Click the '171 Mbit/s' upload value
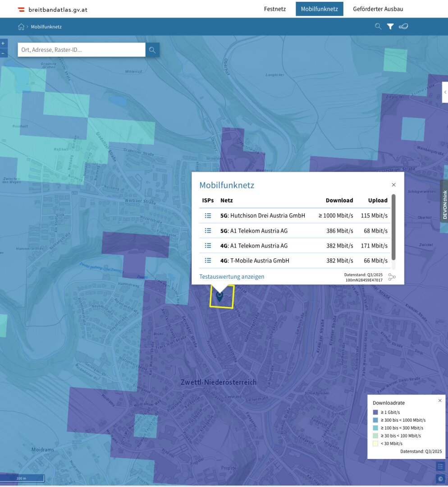 click(374, 246)
